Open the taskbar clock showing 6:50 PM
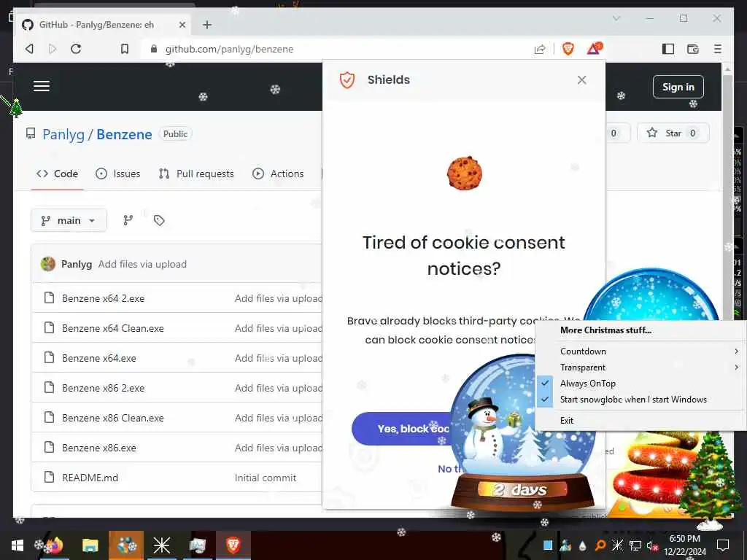747x560 pixels. coord(684,545)
